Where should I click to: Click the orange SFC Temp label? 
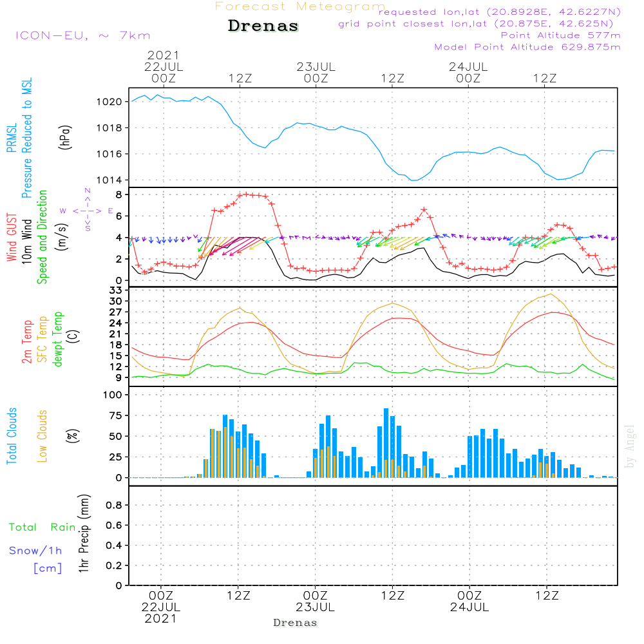[43, 339]
